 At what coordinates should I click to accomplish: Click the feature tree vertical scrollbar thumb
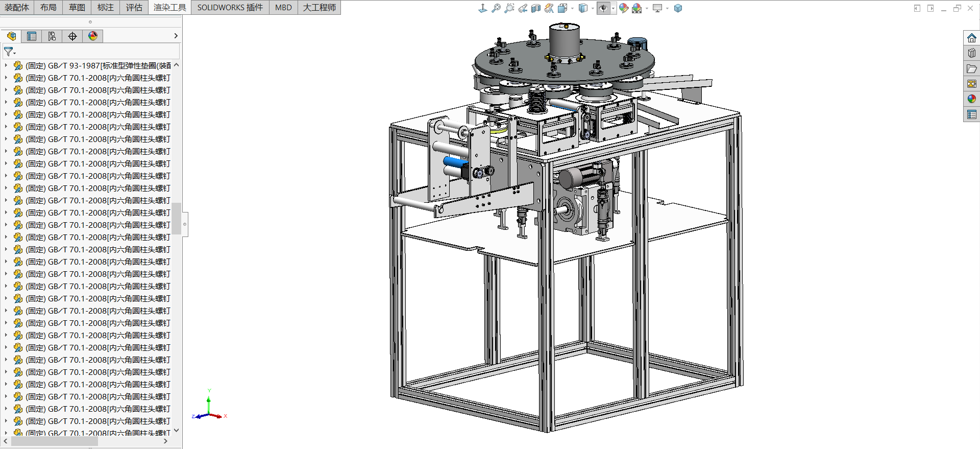pyautogui.click(x=176, y=219)
